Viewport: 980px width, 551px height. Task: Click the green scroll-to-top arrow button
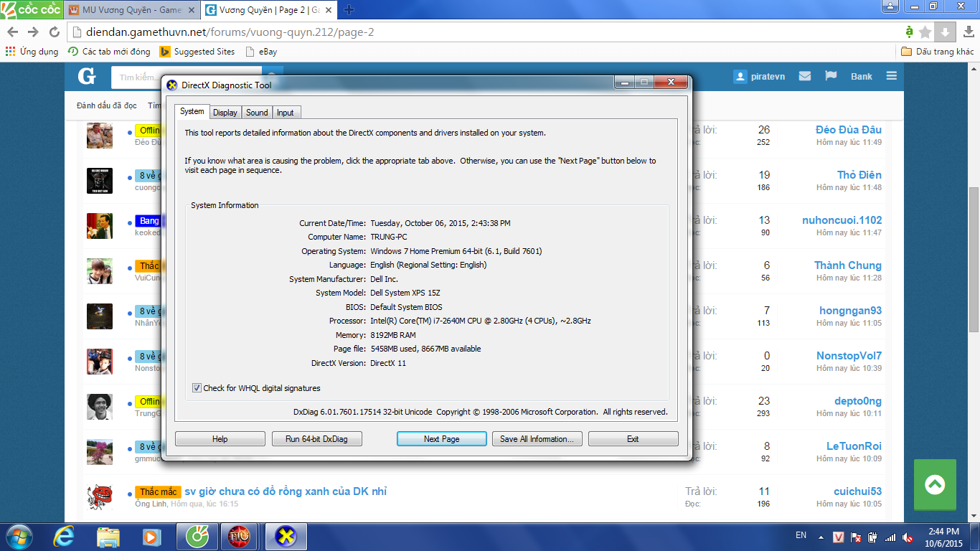(935, 485)
